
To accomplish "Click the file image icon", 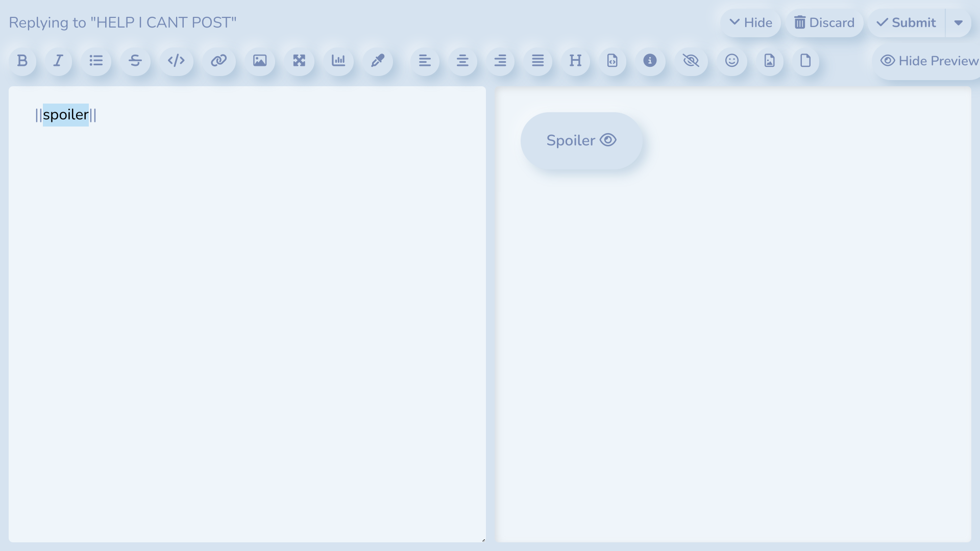I will (x=770, y=61).
